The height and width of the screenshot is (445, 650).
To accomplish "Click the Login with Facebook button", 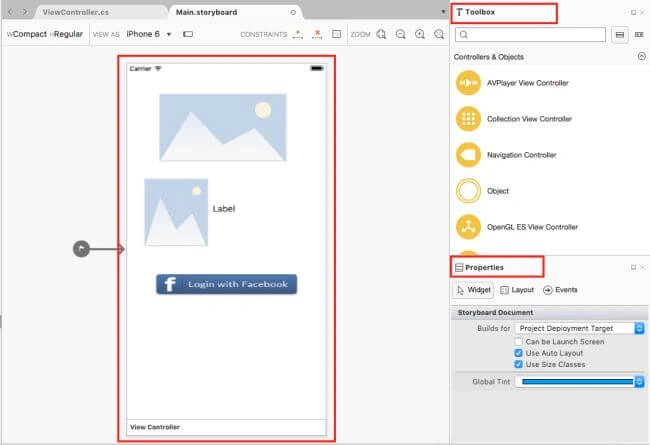I will coord(226,284).
